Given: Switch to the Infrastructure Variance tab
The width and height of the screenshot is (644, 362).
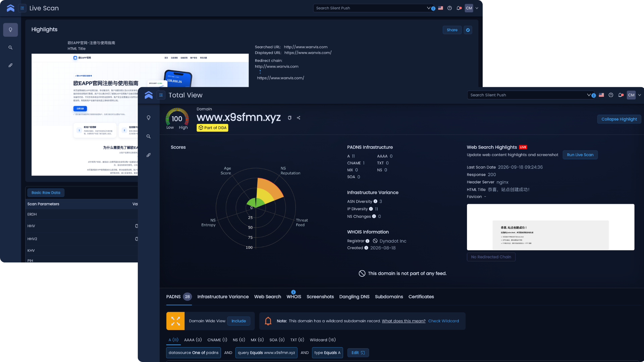Looking at the screenshot, I should click(223, 297).
